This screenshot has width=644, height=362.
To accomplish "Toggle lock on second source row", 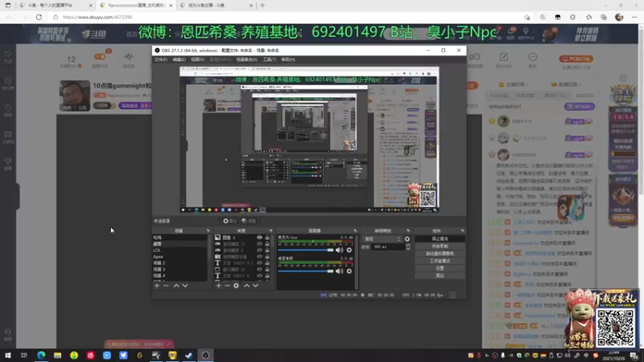I will [x=267, y=244].
